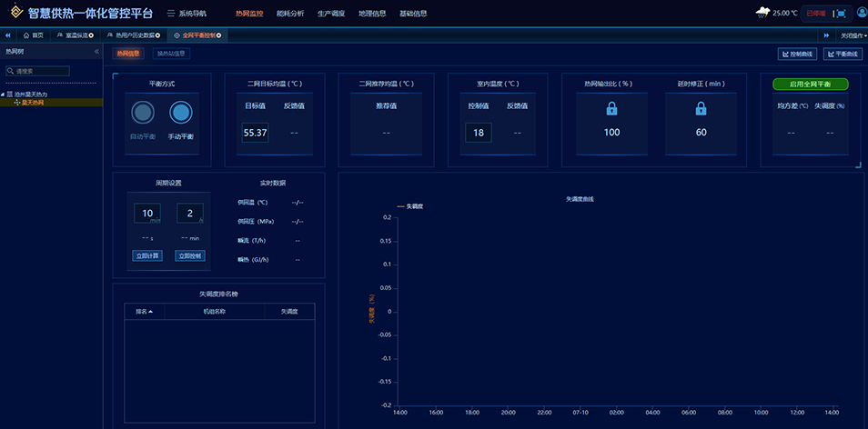Click the weather cloud icon
868x429 pixels.
pyautogui.click(x=762, y=13)
